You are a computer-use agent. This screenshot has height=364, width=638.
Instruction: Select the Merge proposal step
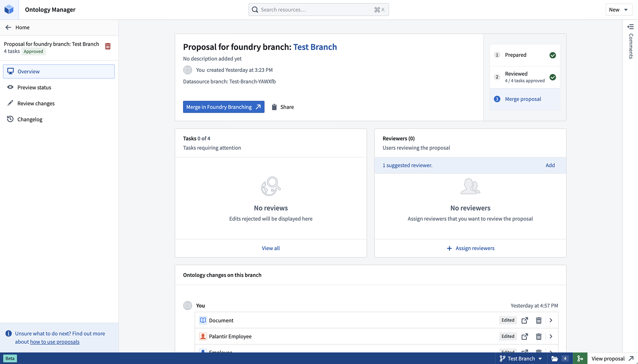523,99
